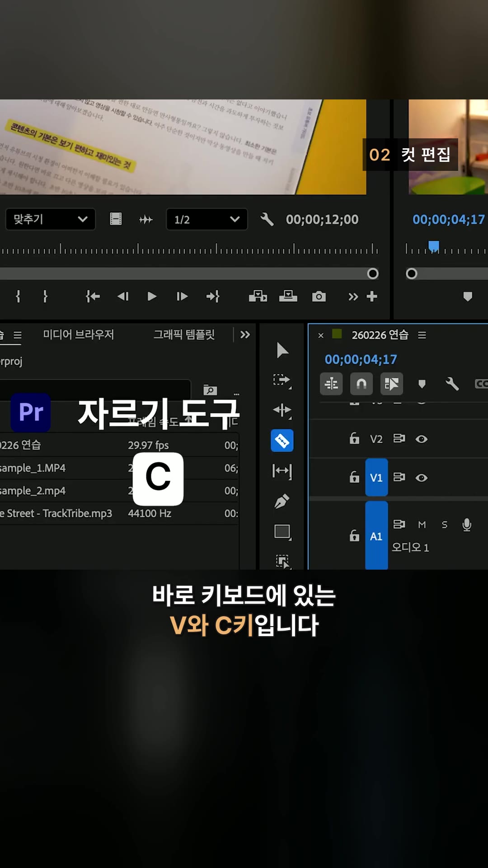Toggle sync lock on A1 track
Screen dimensions: 488x868
[399, 524]
